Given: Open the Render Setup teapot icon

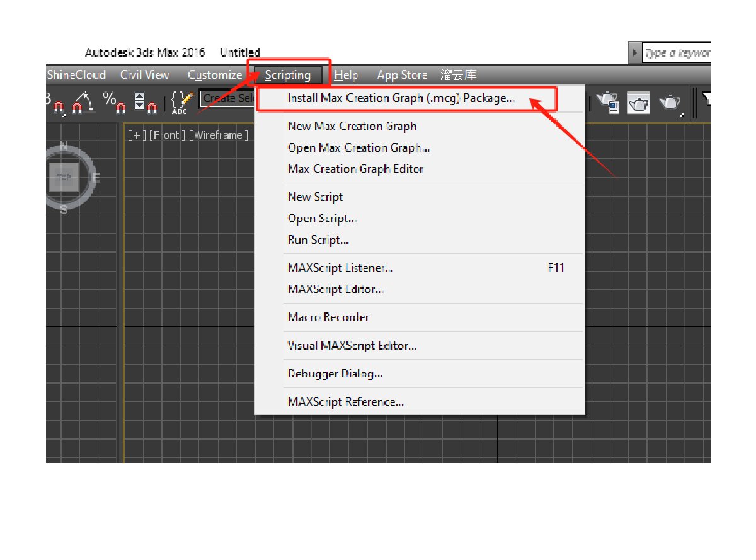Looking at the screenshot, I should [609, 103].
